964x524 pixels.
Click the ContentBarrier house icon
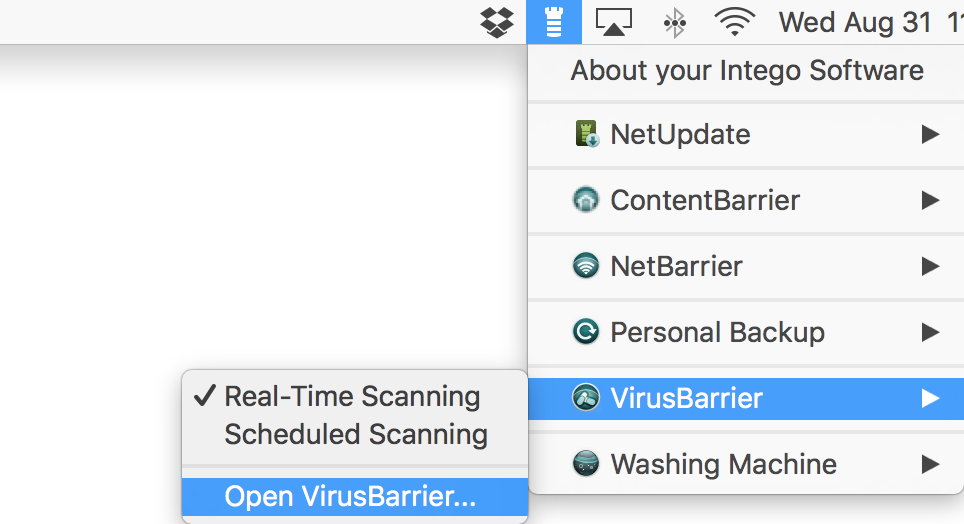(586, 200)
